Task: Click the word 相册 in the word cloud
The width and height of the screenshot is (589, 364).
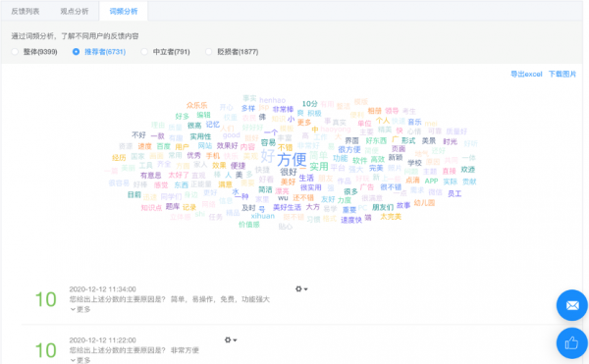Action: tap(375, 111)
